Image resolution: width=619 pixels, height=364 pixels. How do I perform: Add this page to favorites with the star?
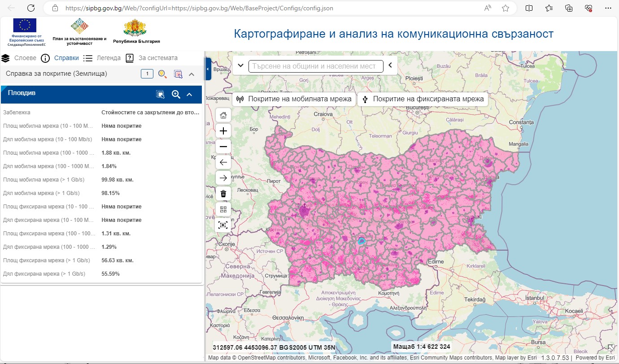[506, 8]
